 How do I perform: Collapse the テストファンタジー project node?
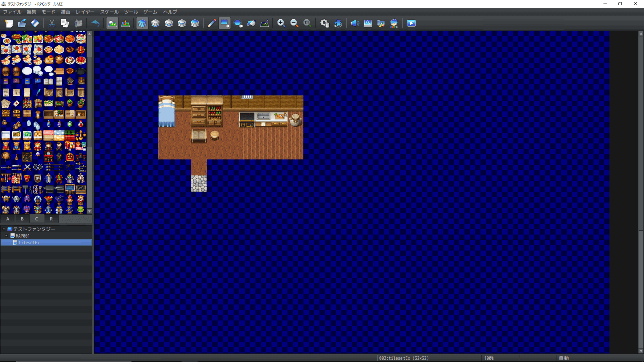pos(3,229)
